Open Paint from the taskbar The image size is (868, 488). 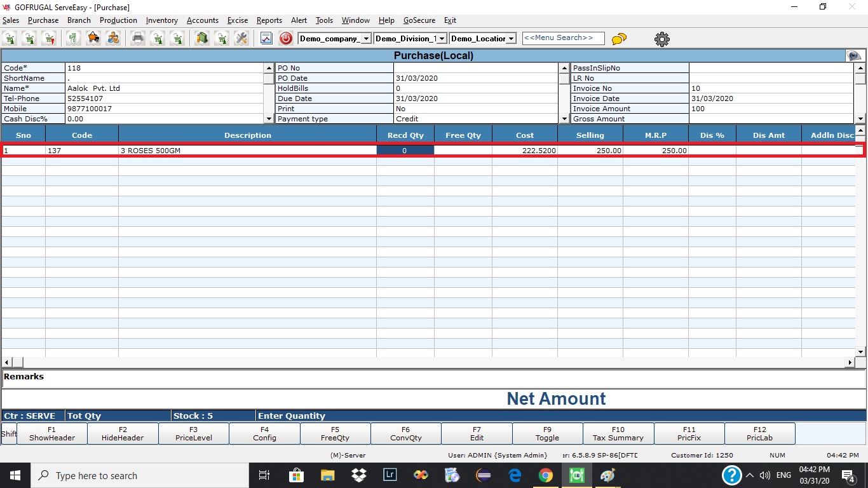click(x=607, y=475)
